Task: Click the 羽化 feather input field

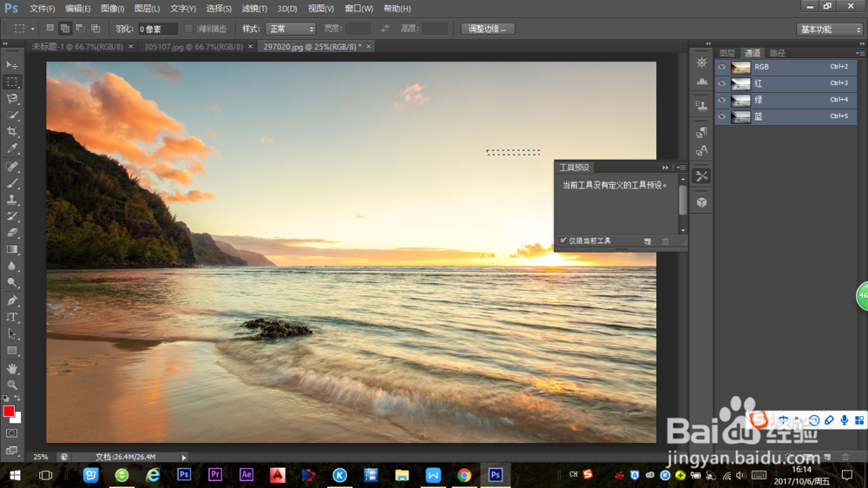Action: pos(157,29)
